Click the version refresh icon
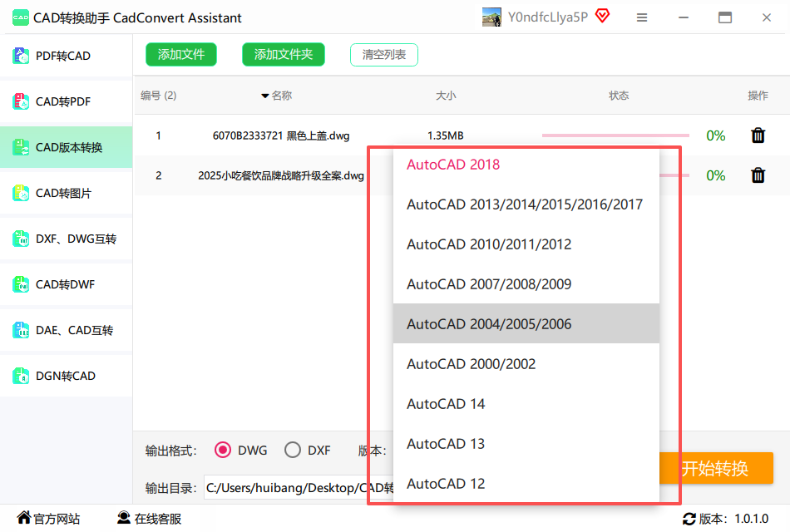The image size is (790, 532). (x=689, y=519)
